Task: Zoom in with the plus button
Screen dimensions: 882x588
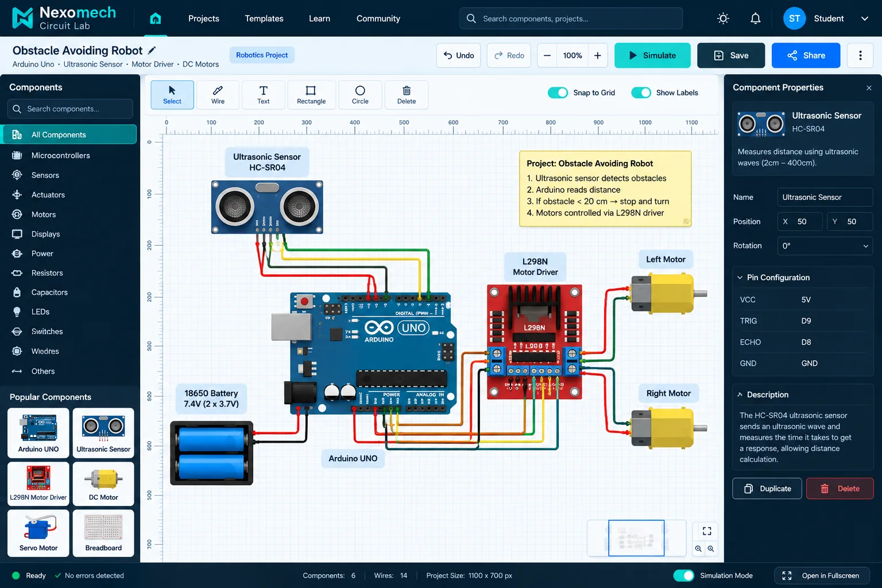Action: point(598,55)
